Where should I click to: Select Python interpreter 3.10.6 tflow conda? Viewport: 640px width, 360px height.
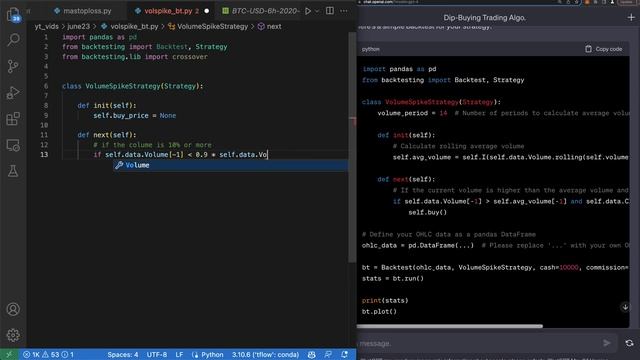click(265, 354)
